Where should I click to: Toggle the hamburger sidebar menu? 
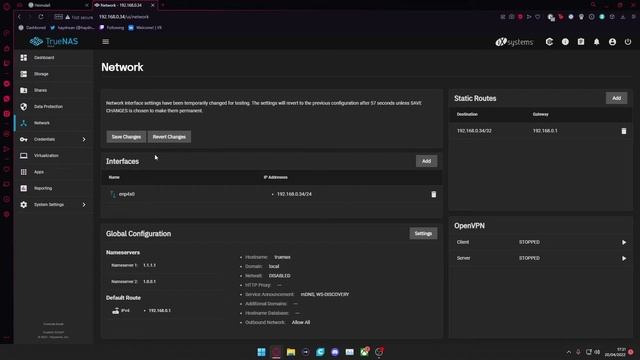(106, 42)
